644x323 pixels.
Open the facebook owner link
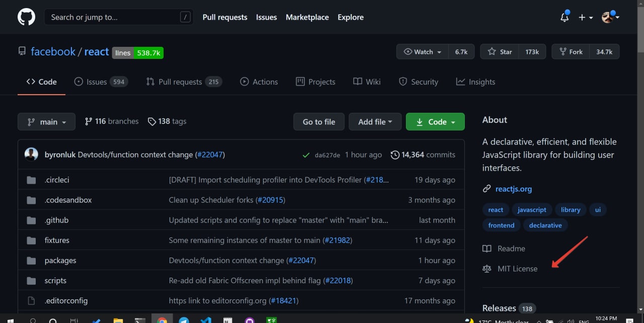[53, 51]
